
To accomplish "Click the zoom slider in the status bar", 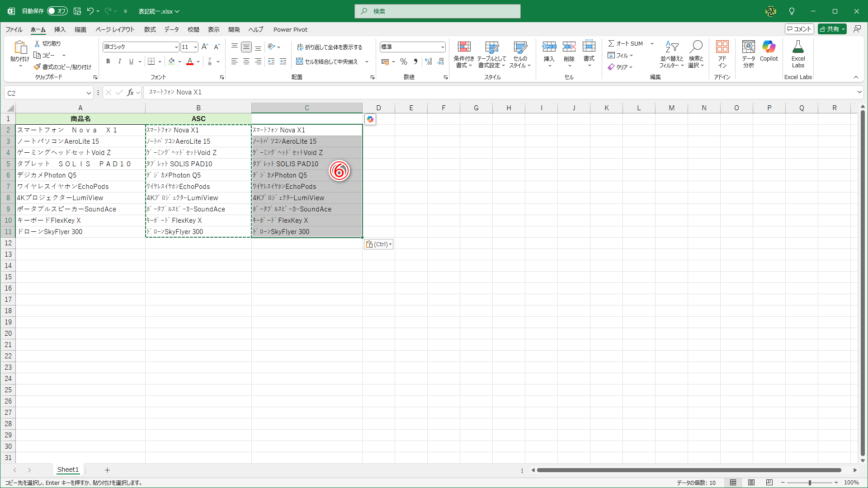I will [x=809, y=483].
